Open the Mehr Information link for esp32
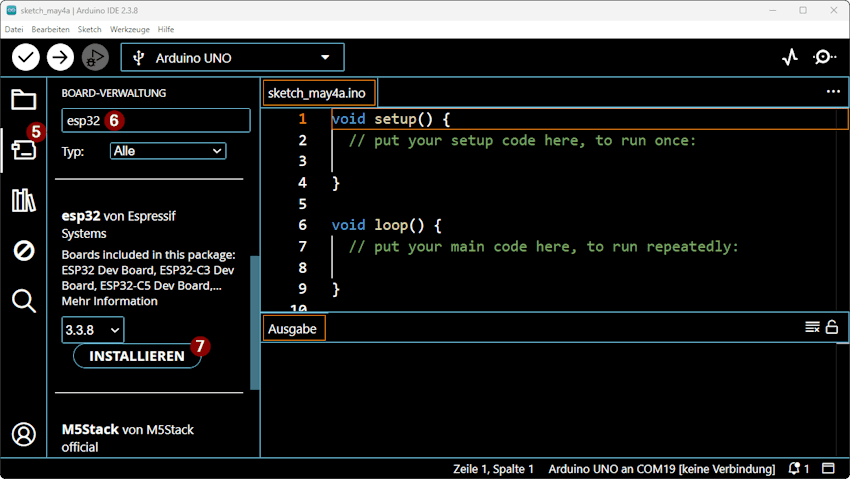This screenshot has width=850, height=479. 110,301
